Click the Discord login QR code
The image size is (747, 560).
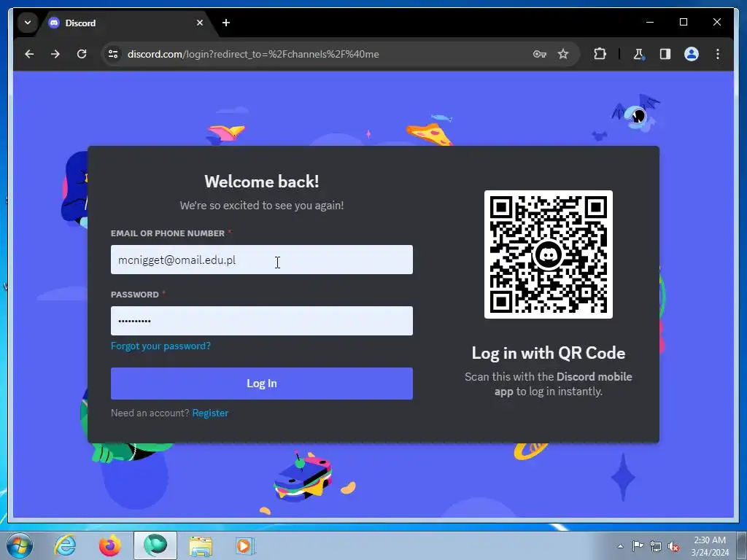[549, 254]
